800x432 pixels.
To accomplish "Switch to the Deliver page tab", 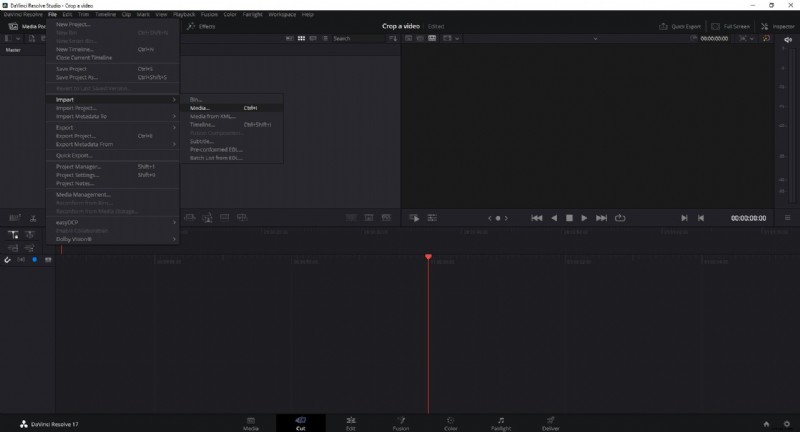I will [x=551, y=423].
